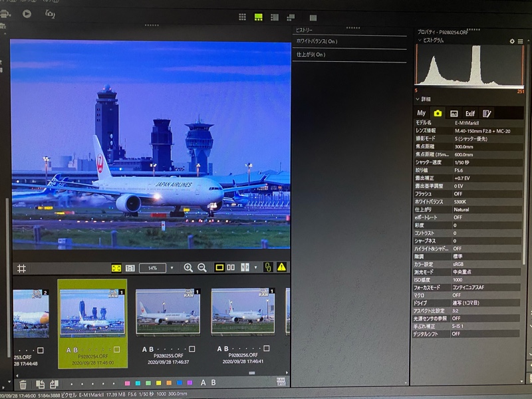Open thumbnail of 253.ORF yellow-nosed plane
Image resolution: width=532 pixels, height=399 pixels.
(x=31, y=313)
